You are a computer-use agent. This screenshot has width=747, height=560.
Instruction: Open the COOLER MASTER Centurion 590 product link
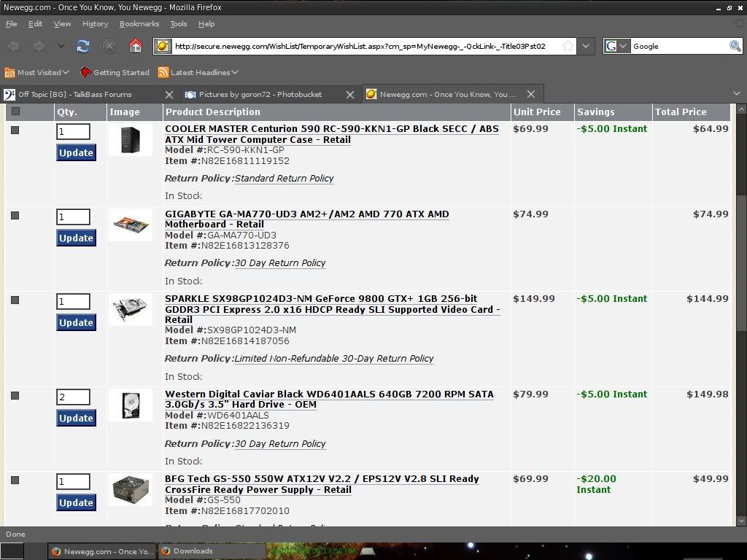pyautogui.click(x=332, y=134)
